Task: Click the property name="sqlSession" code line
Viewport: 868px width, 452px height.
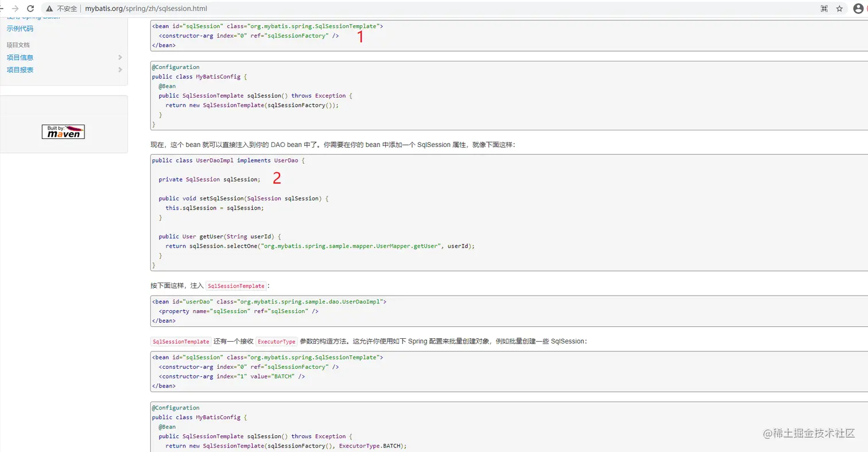Action: [x=238, y=311]
